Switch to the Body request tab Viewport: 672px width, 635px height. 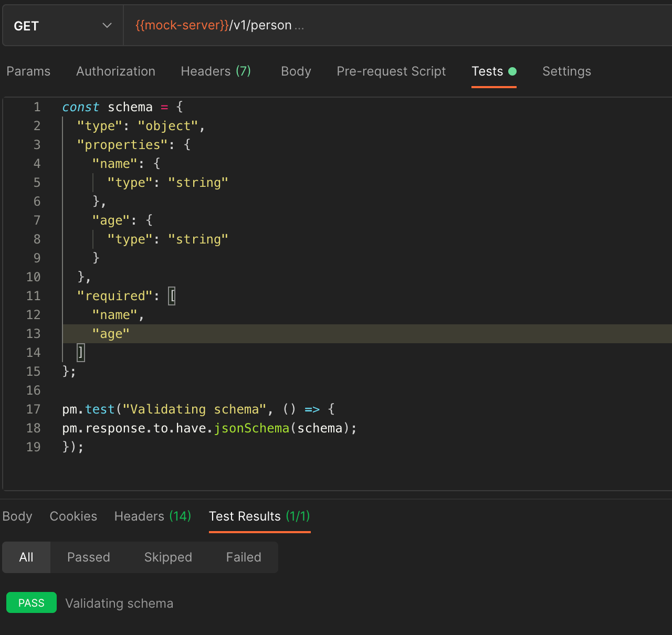pyautogui.click(x=296, y=71)
